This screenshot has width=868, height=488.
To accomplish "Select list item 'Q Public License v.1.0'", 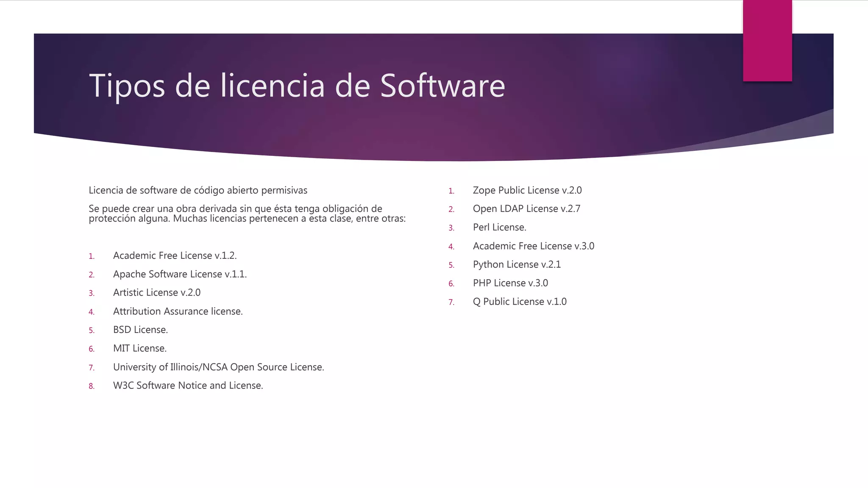I will click(x=520, y=302).
